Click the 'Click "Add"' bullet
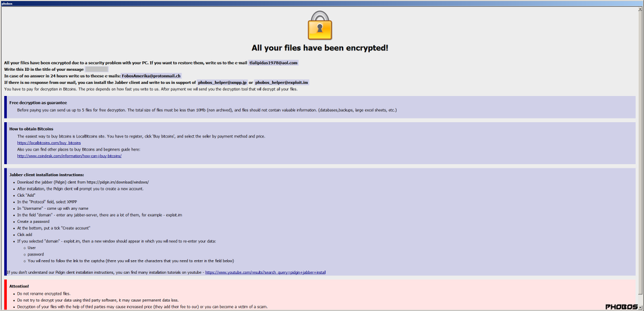Screen dimensions: 644x311 26,195
